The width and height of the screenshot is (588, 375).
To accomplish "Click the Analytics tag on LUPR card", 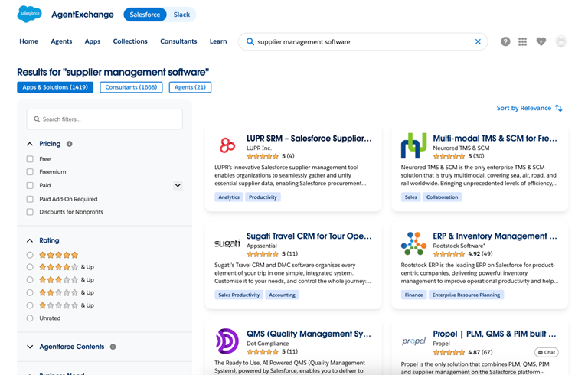I will [229, 197].
